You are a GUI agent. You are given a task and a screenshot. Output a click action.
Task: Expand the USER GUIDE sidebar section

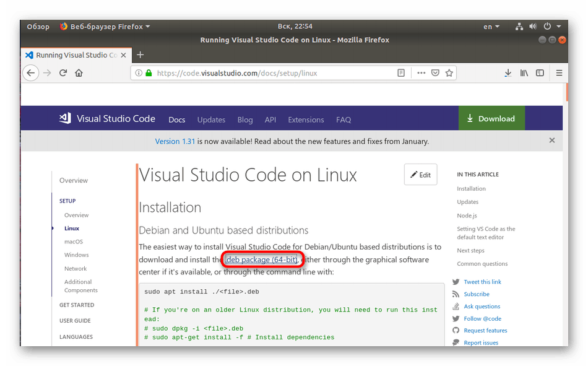coord(75,321)
